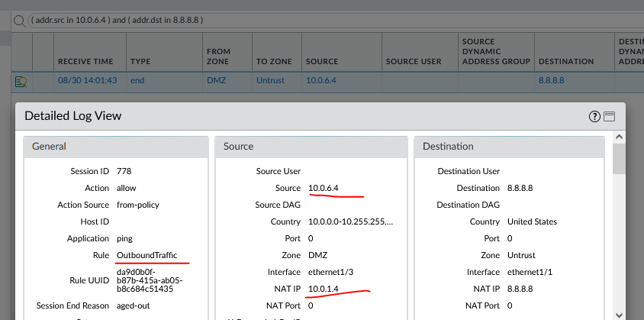Click the Type column header
The image size is (644, 320).
click(140, 61)
